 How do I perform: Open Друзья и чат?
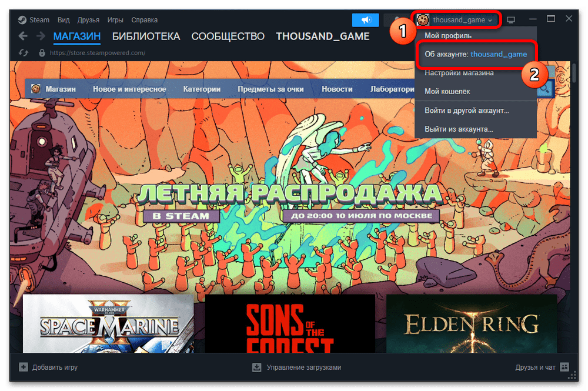point(535,367)
